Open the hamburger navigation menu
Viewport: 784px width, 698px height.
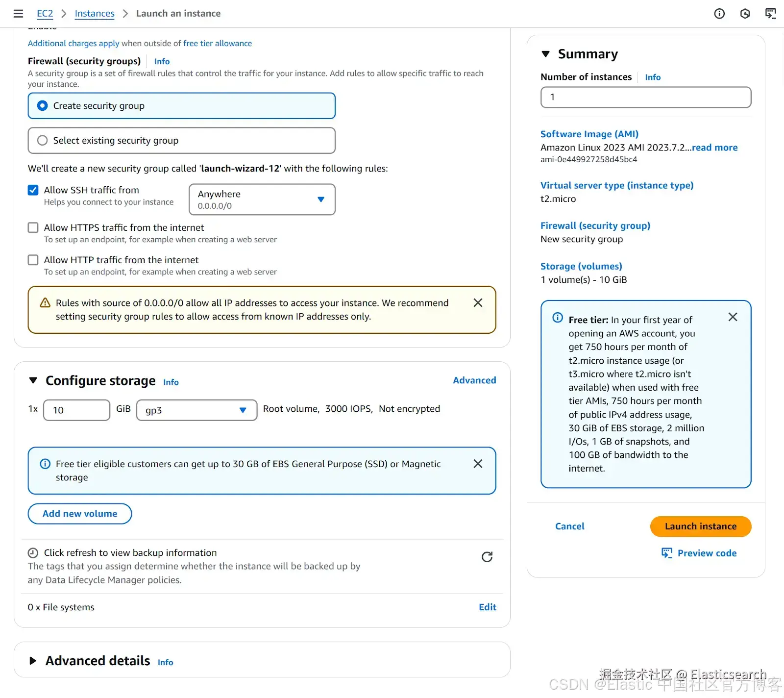18,14
